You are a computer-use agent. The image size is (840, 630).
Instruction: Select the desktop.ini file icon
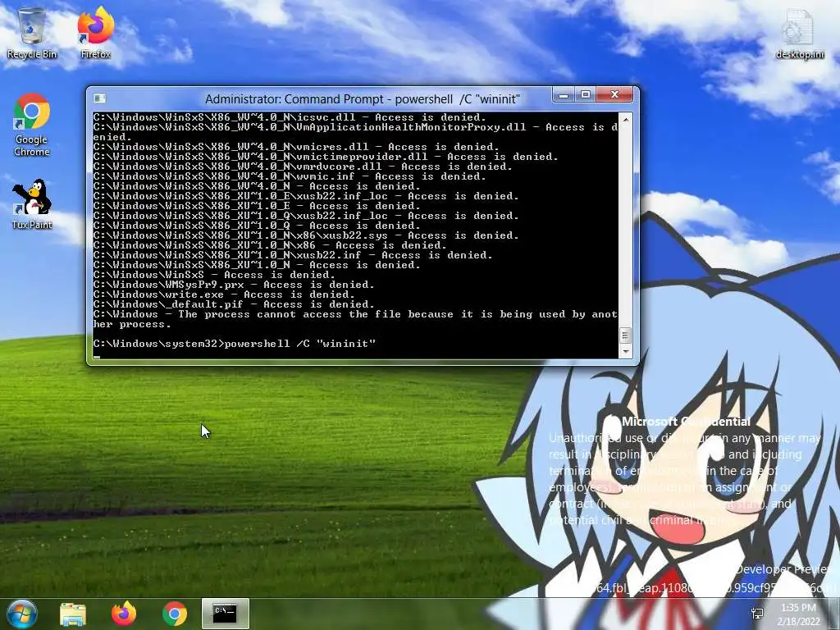click(799, 33)
